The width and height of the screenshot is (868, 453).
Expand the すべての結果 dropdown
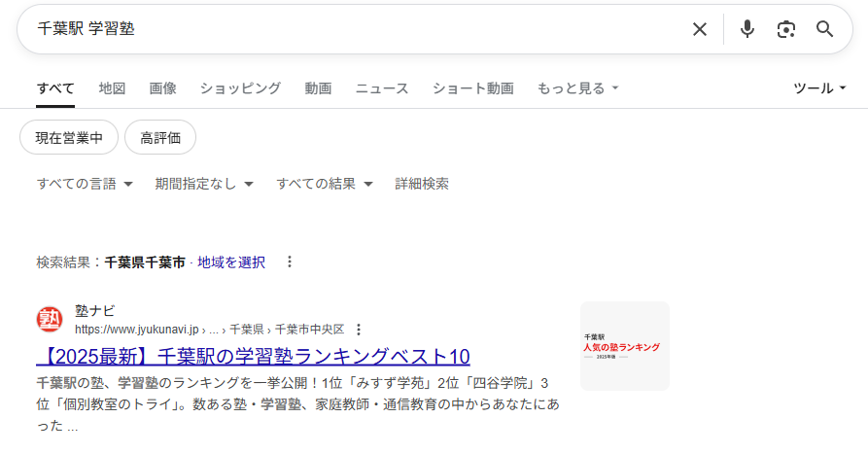[325, 184]
